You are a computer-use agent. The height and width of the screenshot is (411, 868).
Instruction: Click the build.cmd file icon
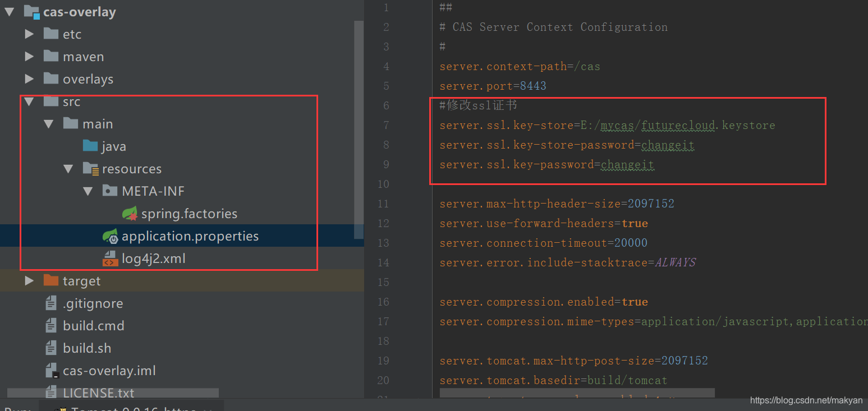51,326
